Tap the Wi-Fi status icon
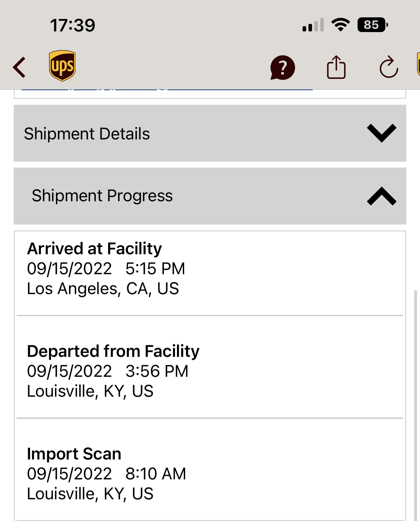Screen dimensions: 420x521 (x=341, y=25)
